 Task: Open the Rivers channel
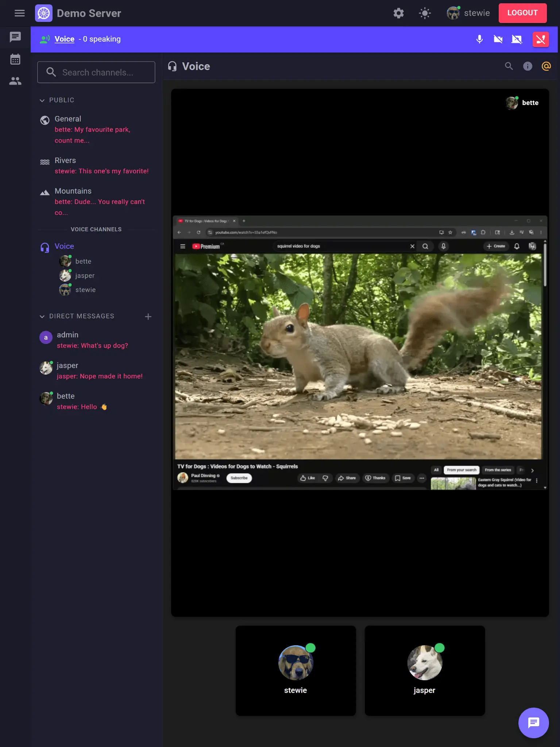tap(96, 166)
